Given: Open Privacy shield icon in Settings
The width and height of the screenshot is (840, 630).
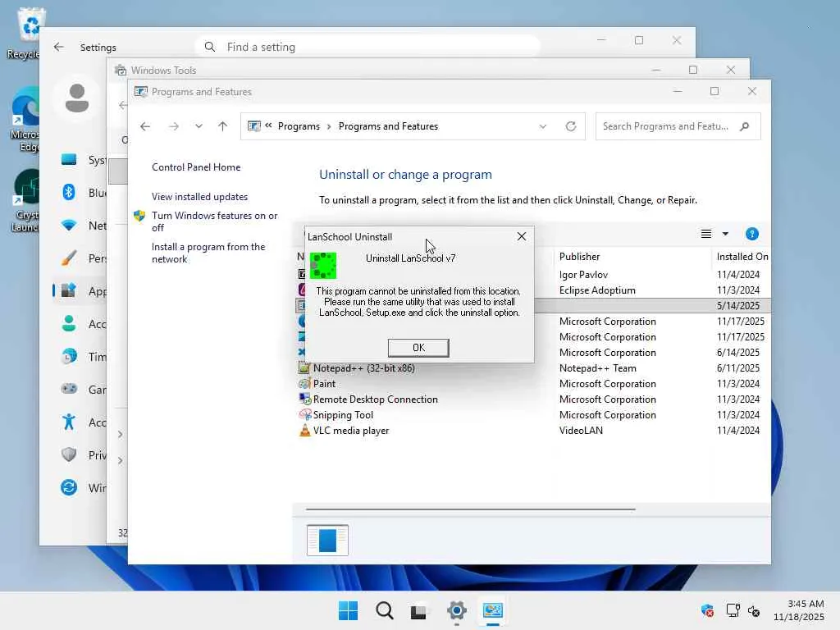Looking at the screenshot, I should coord(69,454).
